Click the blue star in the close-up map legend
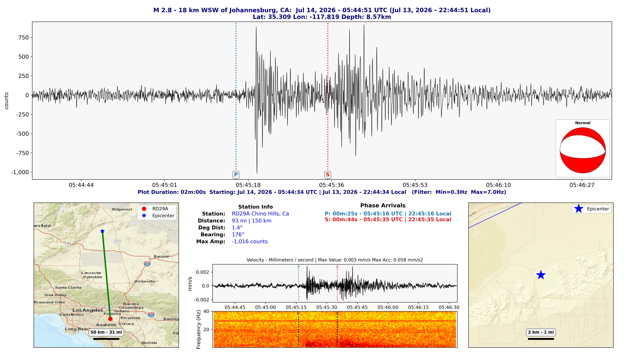 (x=578, y=209)
